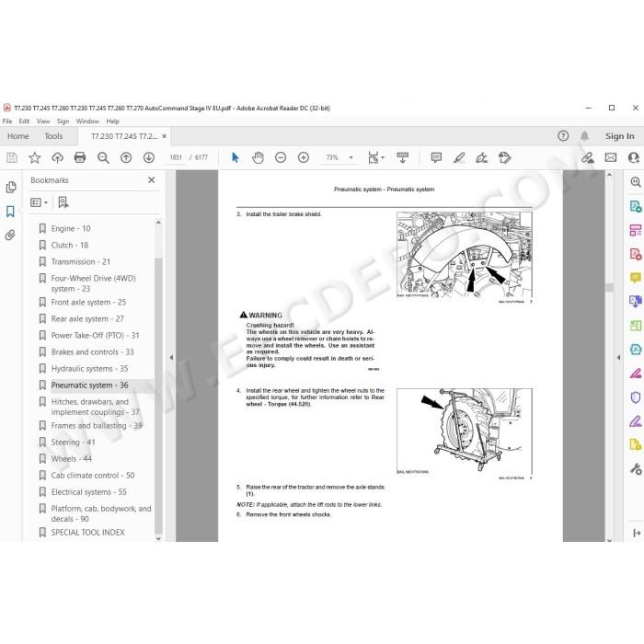
Task: Switch to the Home tab
Action: [x=18, y=136]
